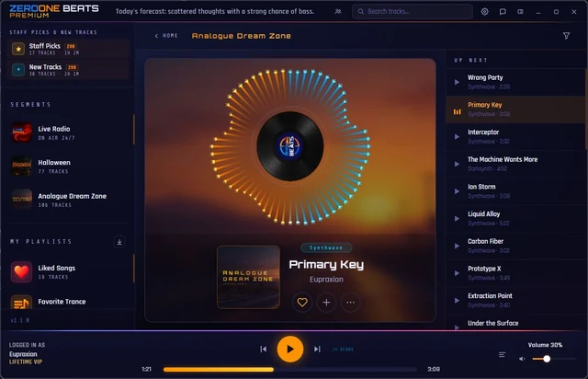The width and height of the screenshot is (588, 379).
Task: Play The Machine Wants More via its arrow
Action: tap(457, 164)
